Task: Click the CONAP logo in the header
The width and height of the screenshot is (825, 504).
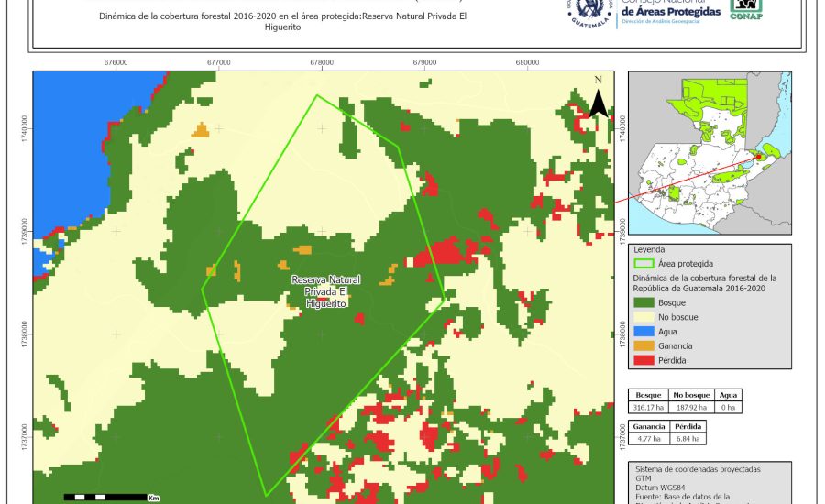Action: (745, 9)
